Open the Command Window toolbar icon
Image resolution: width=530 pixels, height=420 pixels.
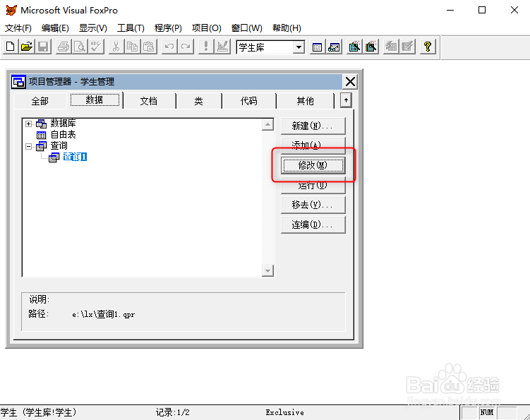(317, 47)
